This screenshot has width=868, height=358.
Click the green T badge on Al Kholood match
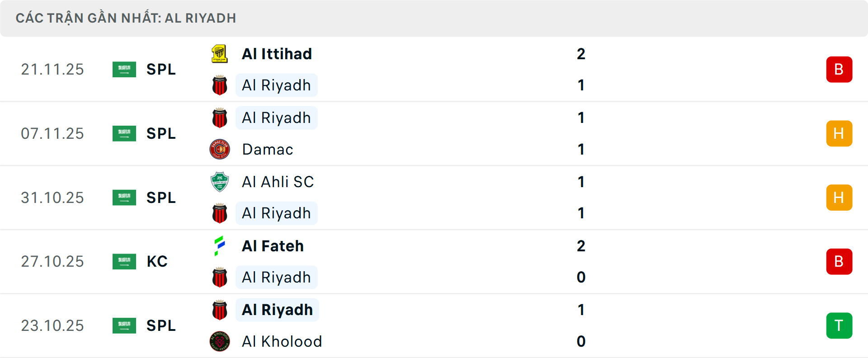pos(839,325)
